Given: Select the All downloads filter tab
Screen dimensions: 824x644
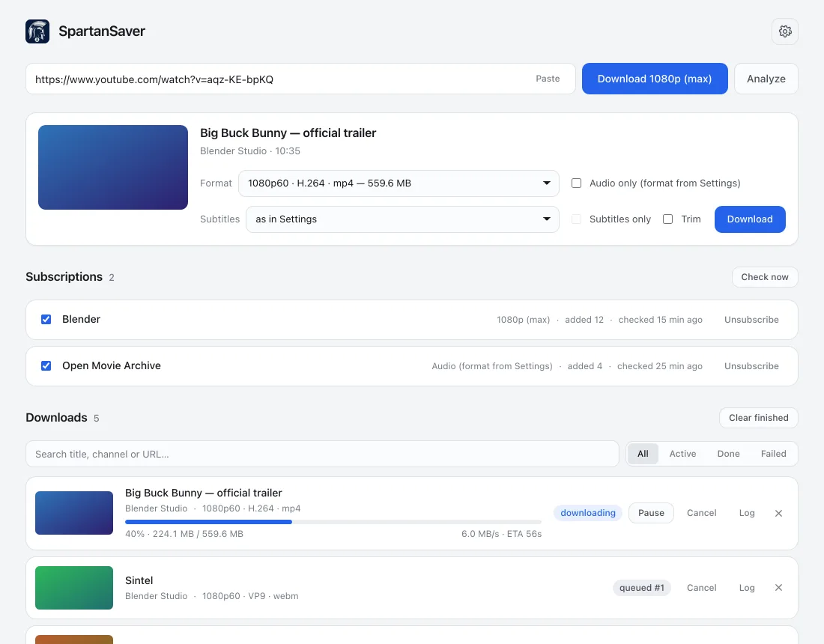Looking at the screenshot, I should pos(643,454).
